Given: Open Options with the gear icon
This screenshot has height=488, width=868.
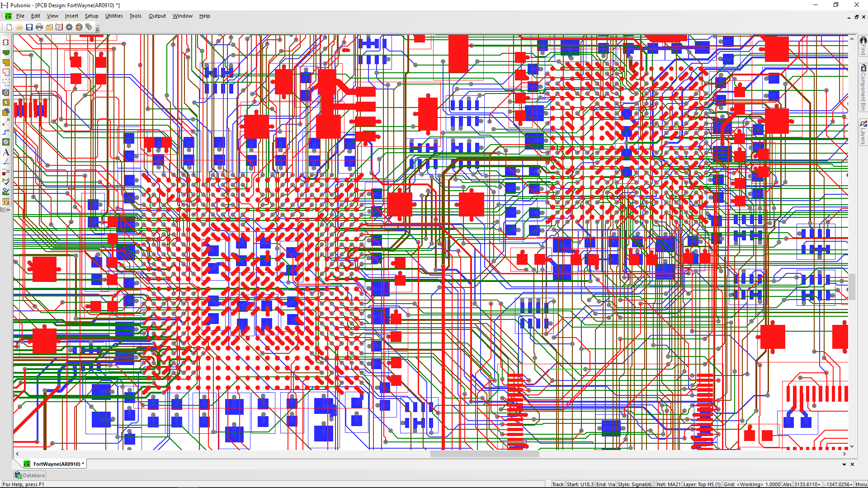Looking at the screenshot, I should (69, 27).
